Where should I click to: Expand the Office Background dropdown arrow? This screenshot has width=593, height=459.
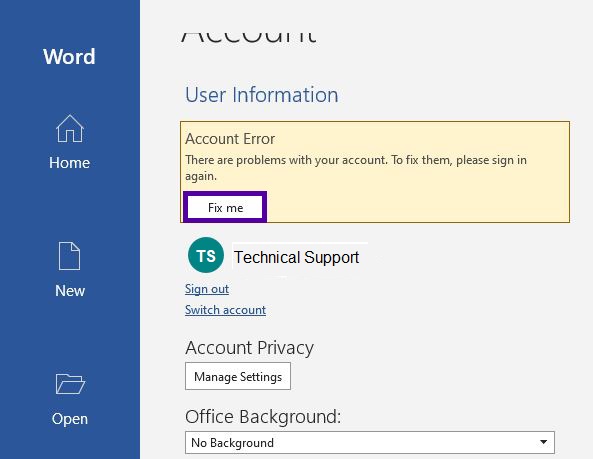[x=543, y=442]
